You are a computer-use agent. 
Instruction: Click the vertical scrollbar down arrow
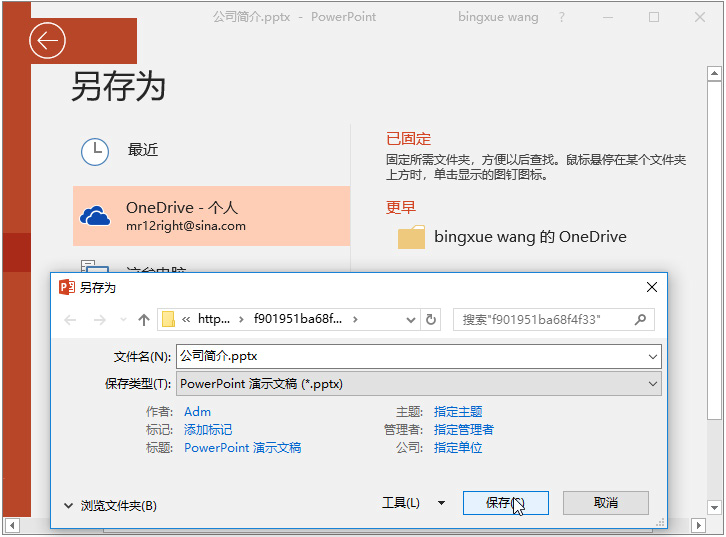click(714, 507)
